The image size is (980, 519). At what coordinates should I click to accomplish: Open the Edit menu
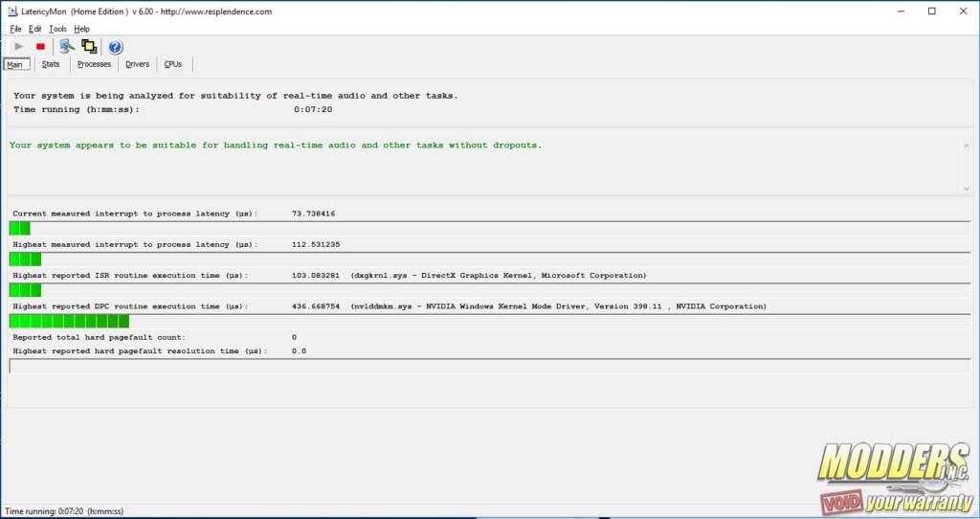tap(35, 29)
